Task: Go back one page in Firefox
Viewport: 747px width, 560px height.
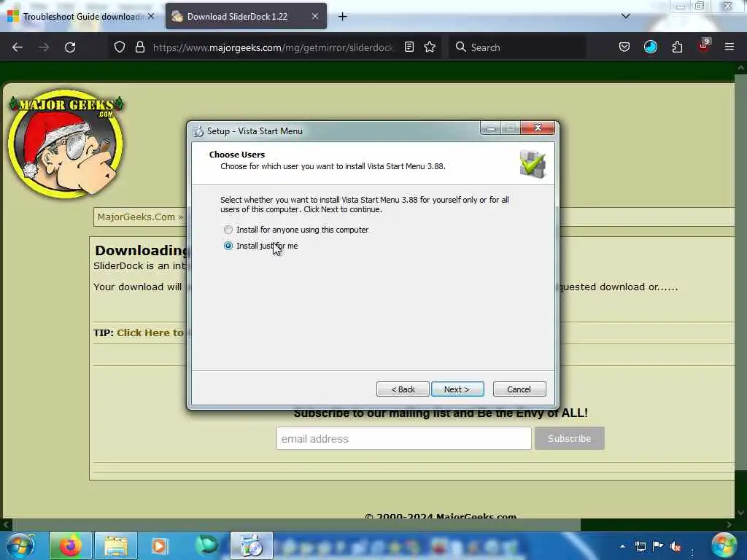Action: click(18, 47)
